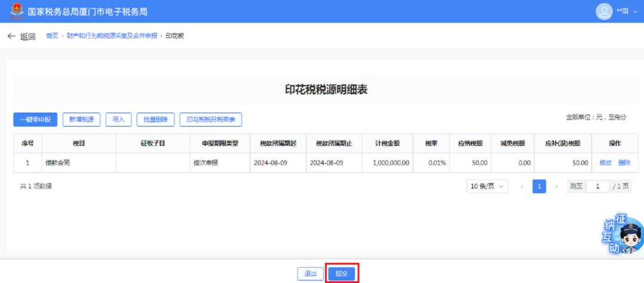Screen dimensions: 644x283
Task: Go to next page arrow
Action: [556, 186]
